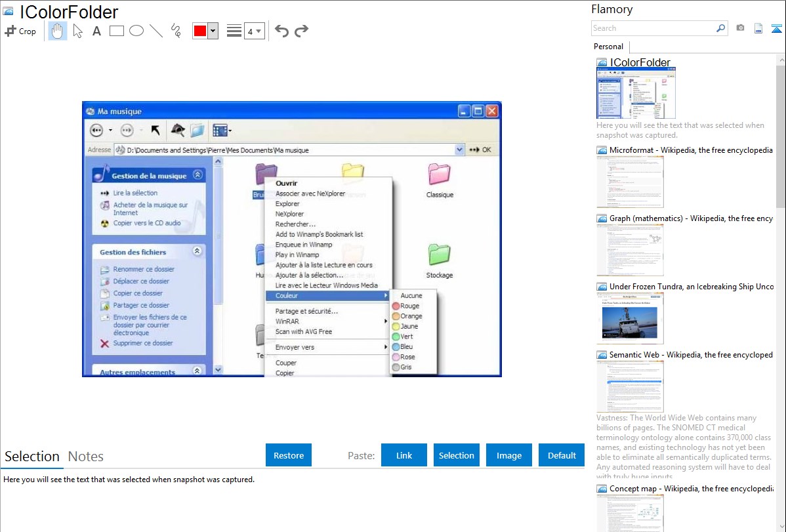Switch to the Selection tab
The image size is (786, 532).
pyautogui.click(x=32, y=457)
